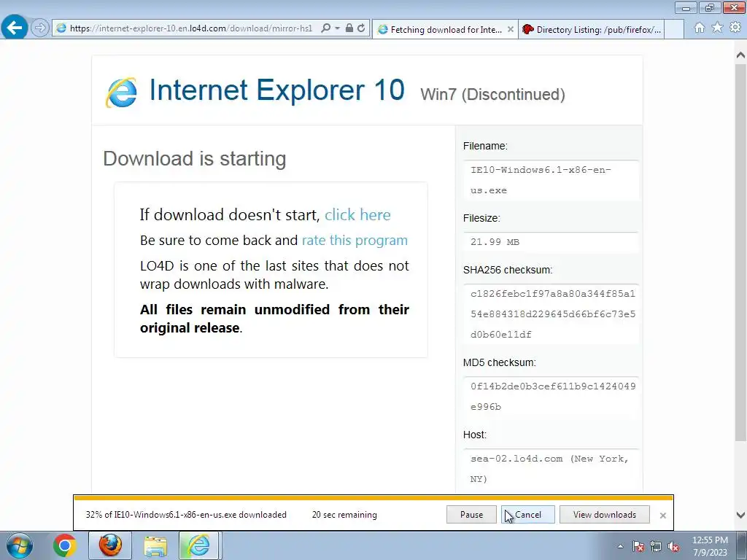Switch to the Directory Listing tab
The width and height of the screenshot is (747, 560).
pyautogui.click(x=591, y=29)
